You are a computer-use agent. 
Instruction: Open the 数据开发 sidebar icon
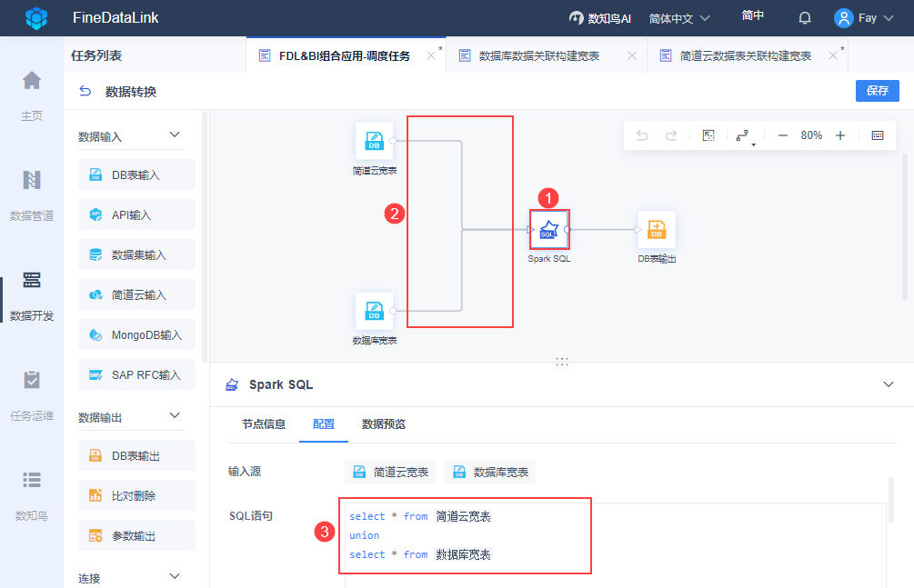pyautogui.click(x=32, y=280)
